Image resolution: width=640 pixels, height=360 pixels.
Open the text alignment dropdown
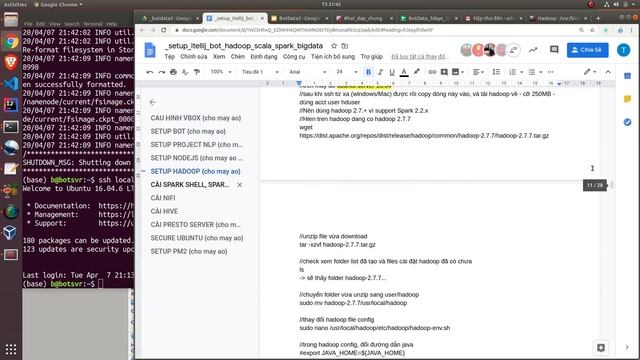point(478,72)
